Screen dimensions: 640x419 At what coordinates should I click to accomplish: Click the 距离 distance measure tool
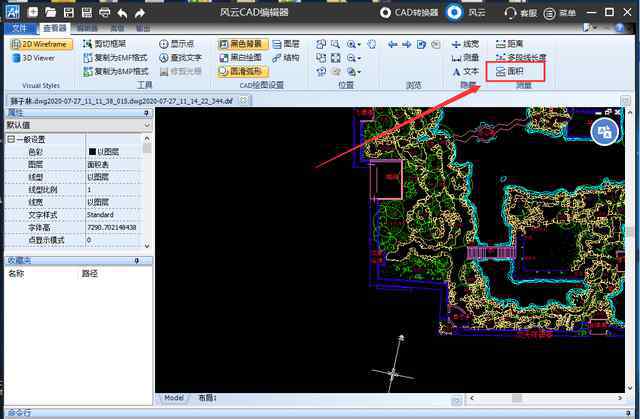508,45
